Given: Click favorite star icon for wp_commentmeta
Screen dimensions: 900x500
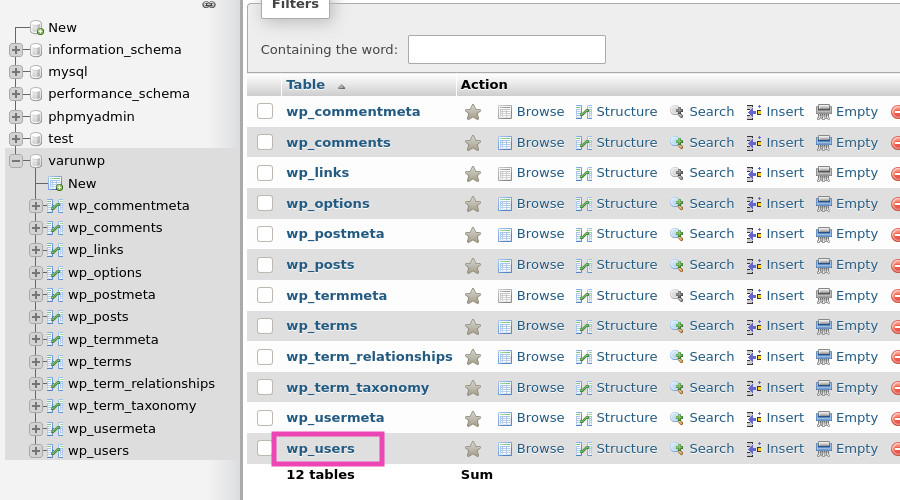Looking at the screenshot, I should [473, 112].
